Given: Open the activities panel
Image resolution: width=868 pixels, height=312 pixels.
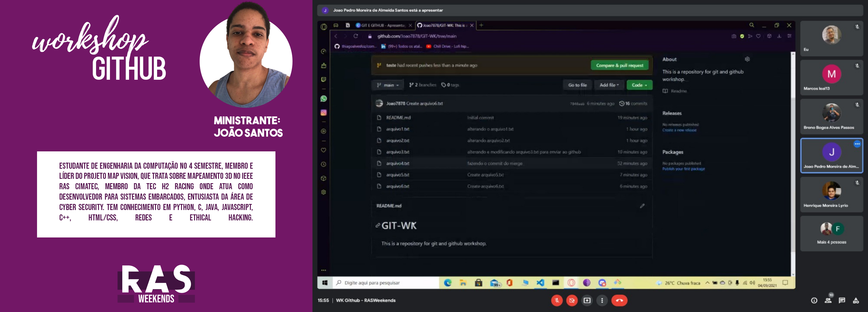Looking at the screenshot, I should pos(856,300).
